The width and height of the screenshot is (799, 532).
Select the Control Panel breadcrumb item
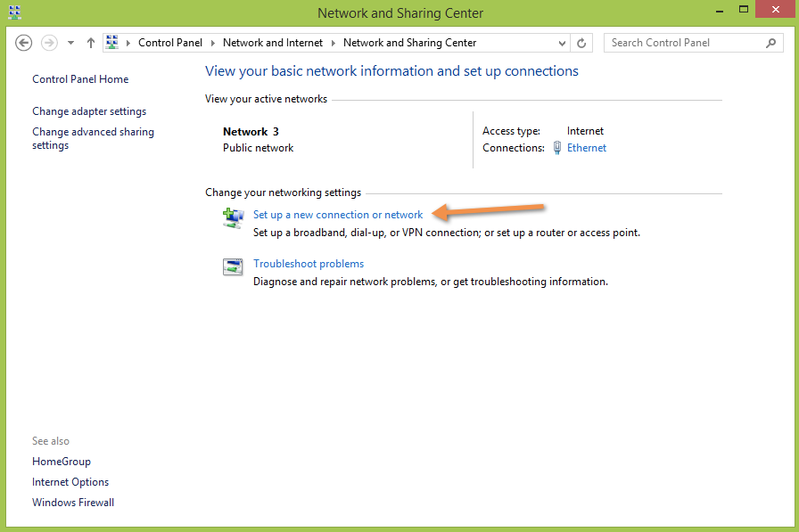[169, 43]
